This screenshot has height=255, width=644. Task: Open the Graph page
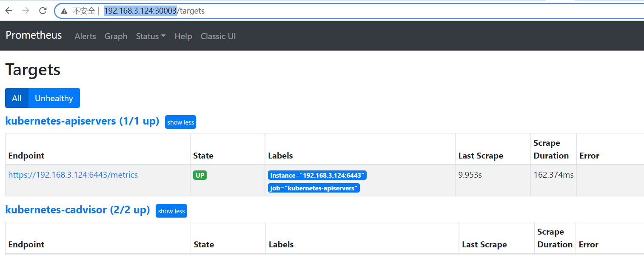point(116,37)
